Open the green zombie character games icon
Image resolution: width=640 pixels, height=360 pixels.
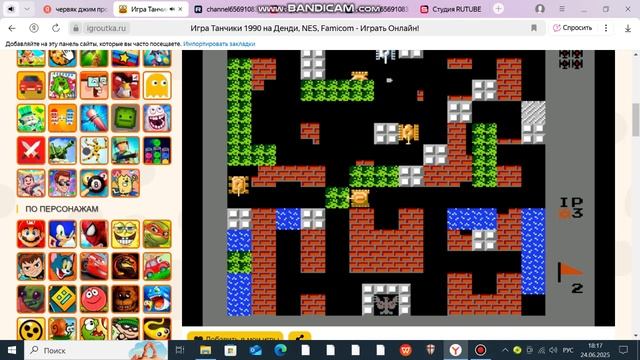[x=31, y=299]
